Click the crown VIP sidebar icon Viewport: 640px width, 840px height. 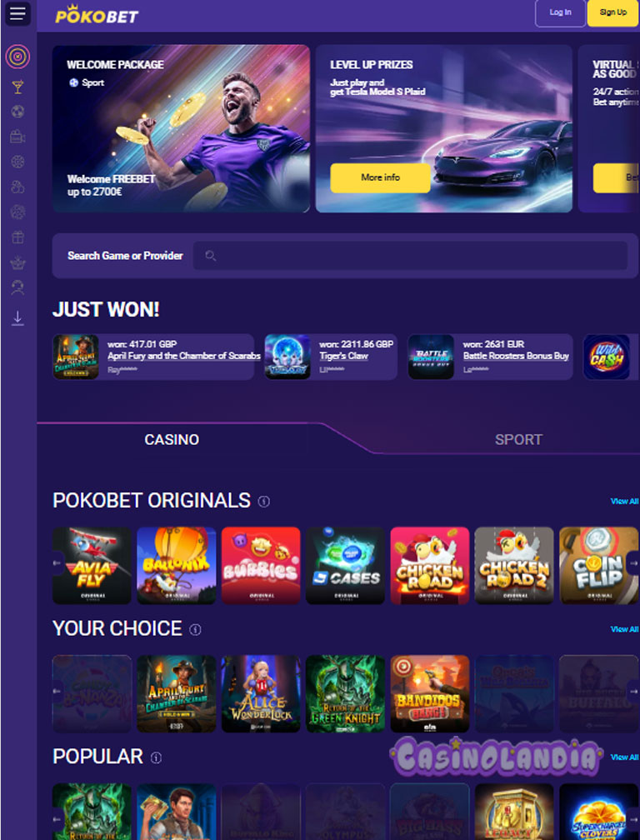pyautogui.click(x=17, y=262)
